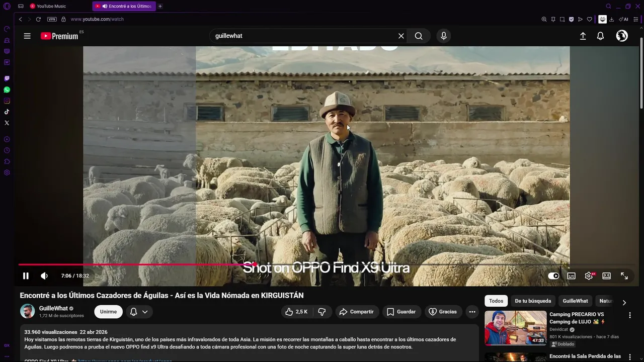
Task: Open the browser downloads icon
Action: tap(611, 19)
